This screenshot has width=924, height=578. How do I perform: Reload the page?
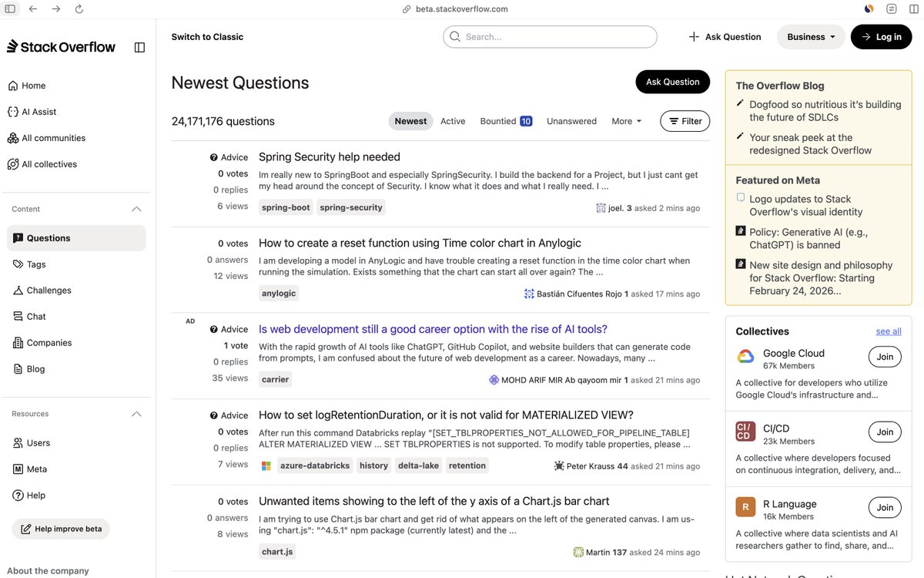pyautogui.click(x=79, y=8)
